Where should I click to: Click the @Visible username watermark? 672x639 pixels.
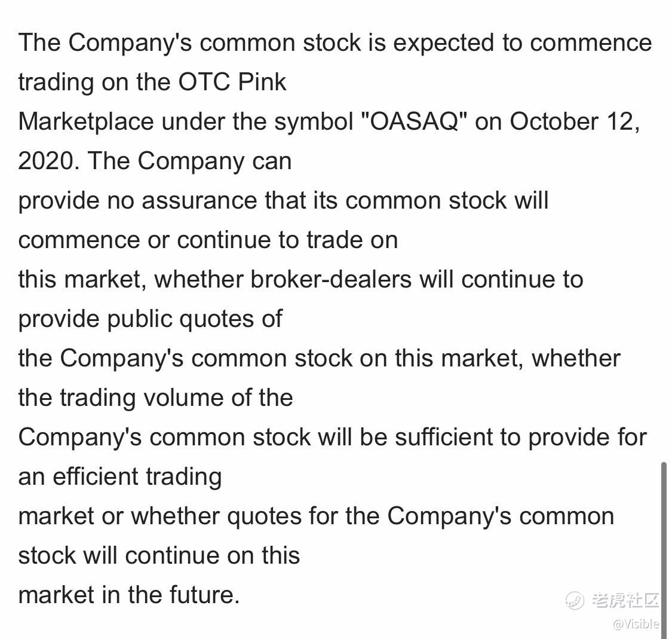pos(636,624)
